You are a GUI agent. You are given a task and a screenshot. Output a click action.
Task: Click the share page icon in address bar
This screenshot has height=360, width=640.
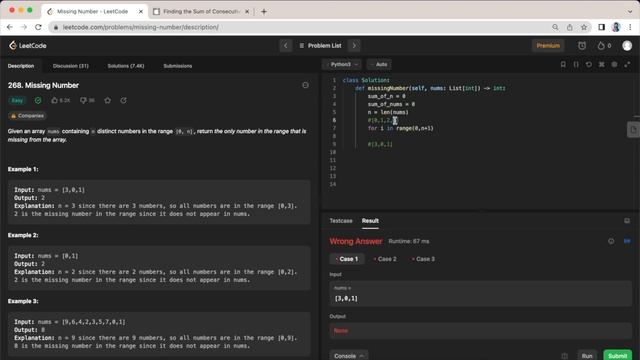click(x=569, y=27)
